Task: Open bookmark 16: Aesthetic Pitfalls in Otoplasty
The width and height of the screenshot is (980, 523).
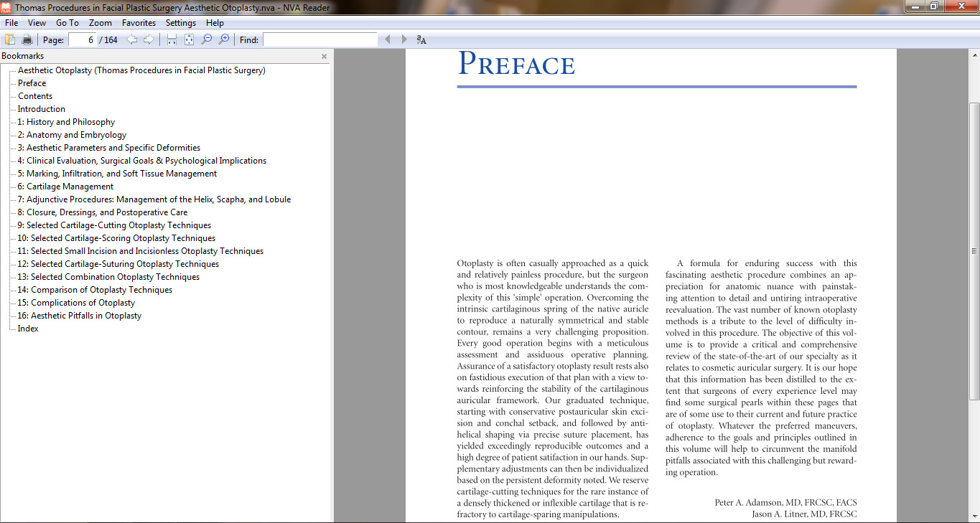Action: [x=80, y=316]
